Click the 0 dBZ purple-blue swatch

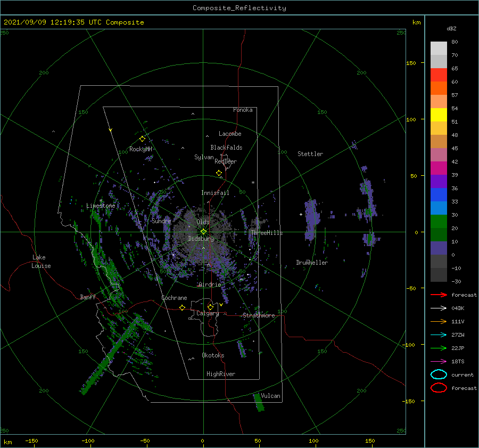click(439, 248)
